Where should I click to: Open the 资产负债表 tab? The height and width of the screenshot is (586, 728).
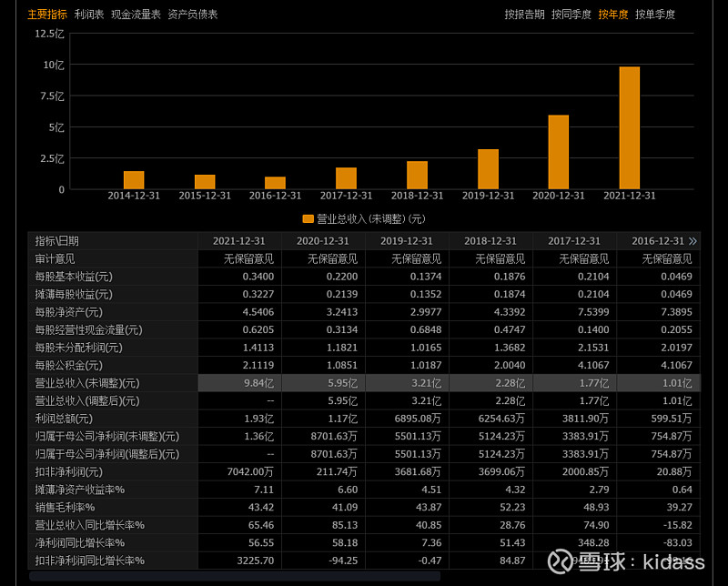(193, 15)
